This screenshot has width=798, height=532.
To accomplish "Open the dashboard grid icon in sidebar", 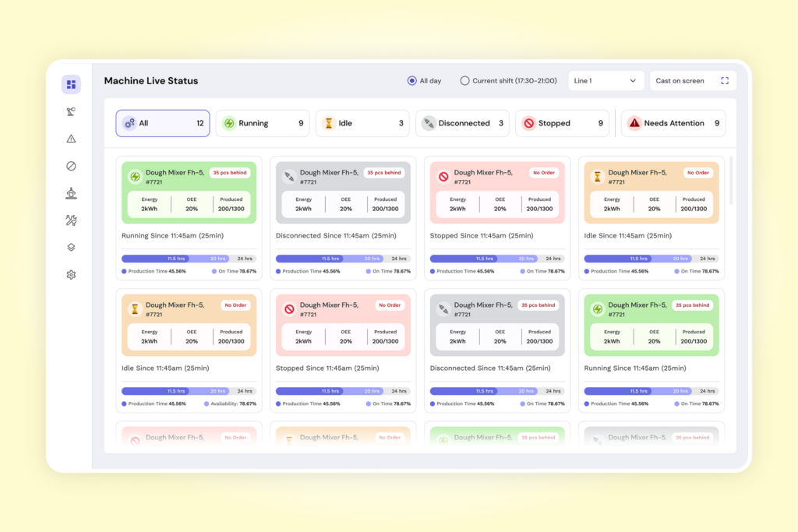I will [71, 84].
